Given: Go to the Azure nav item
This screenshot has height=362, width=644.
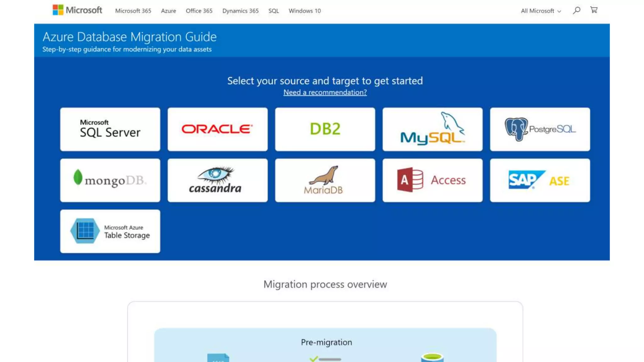Looking at the screenshot, I should [x=168, y=11].
